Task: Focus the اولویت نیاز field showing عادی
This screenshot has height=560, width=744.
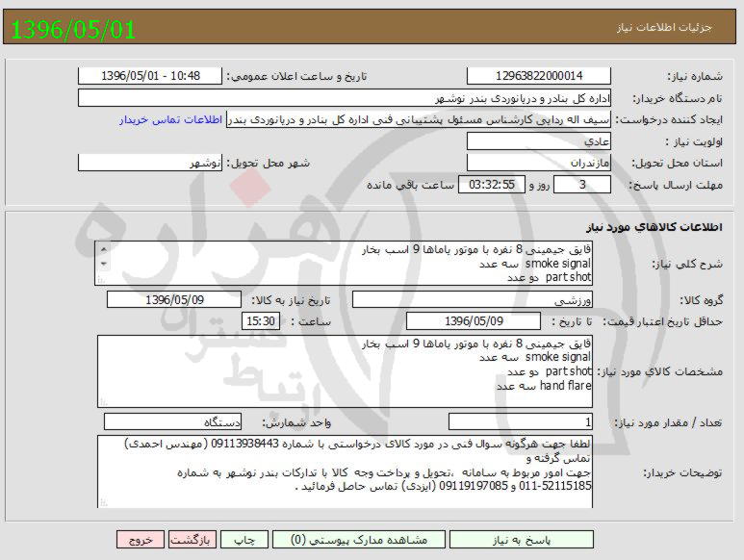Action: (x=538, y=141)
